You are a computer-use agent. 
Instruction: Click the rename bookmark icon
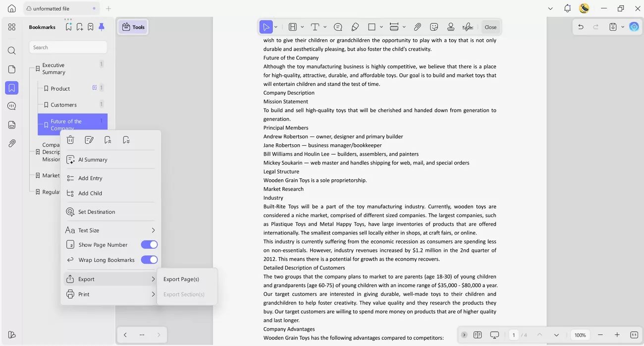pyautogui.click(x=89, y=139)
